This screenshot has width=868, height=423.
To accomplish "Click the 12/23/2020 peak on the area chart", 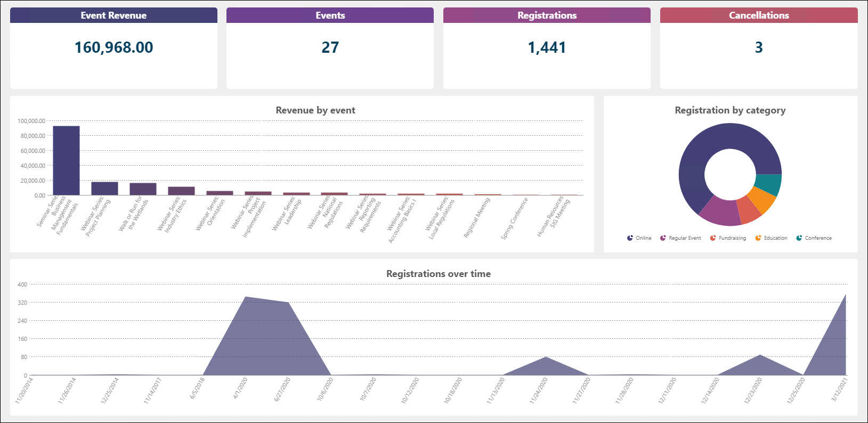I will tap(760, 355).
